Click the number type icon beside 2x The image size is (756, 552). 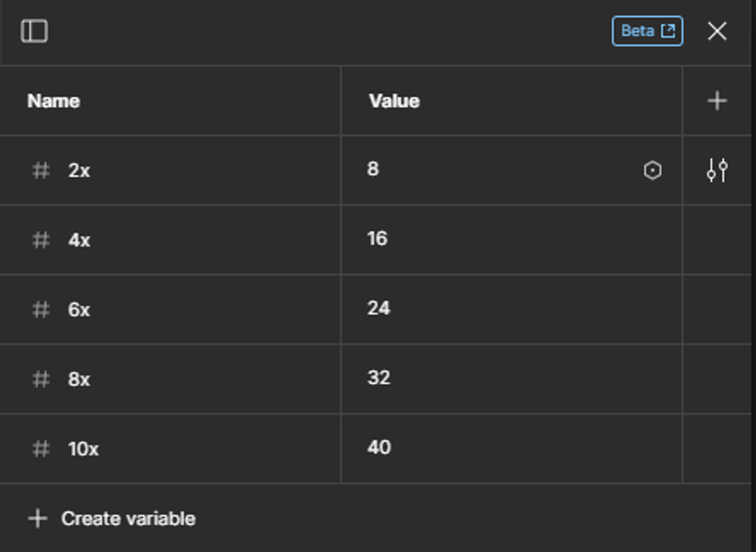[x=39, y=169]
